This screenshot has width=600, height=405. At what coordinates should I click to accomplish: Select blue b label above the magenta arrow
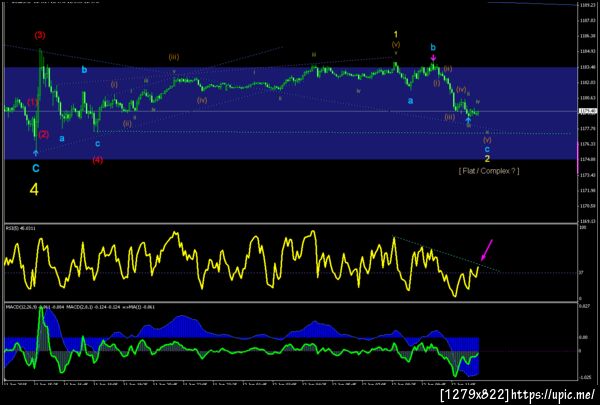(433, 47)
